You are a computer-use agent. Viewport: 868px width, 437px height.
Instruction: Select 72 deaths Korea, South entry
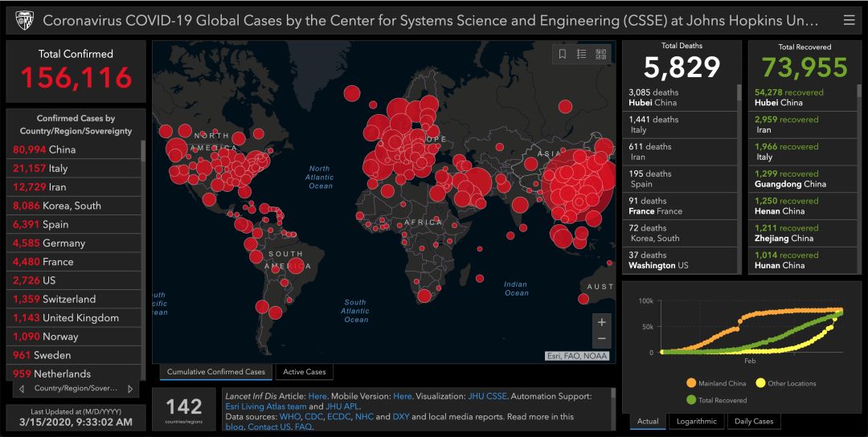(x=680, y=233)
